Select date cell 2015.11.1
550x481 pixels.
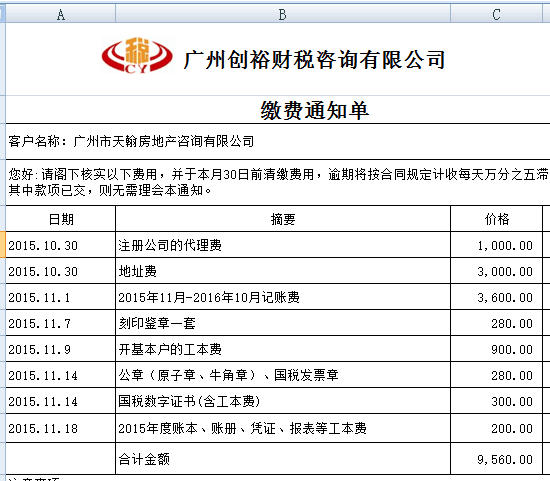coord(61,297)
